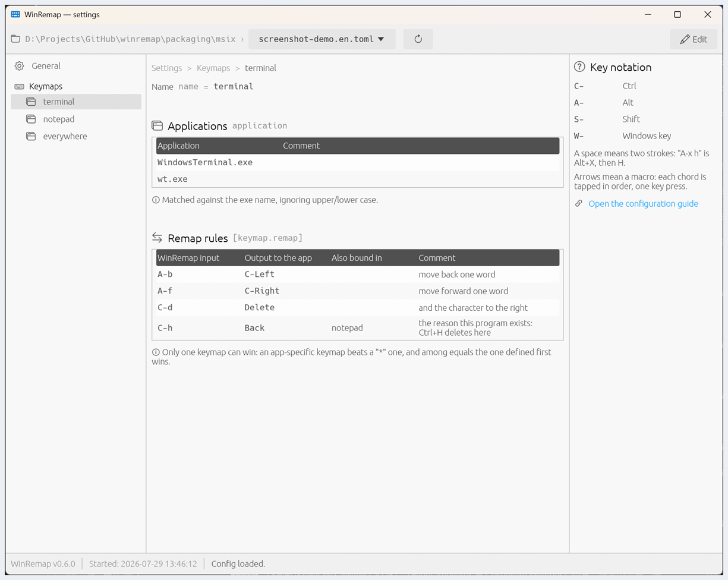The width and height of the screenshot is (728, 580).
Task: Click the link icon beside configuration guide
Action: (579, 204)
